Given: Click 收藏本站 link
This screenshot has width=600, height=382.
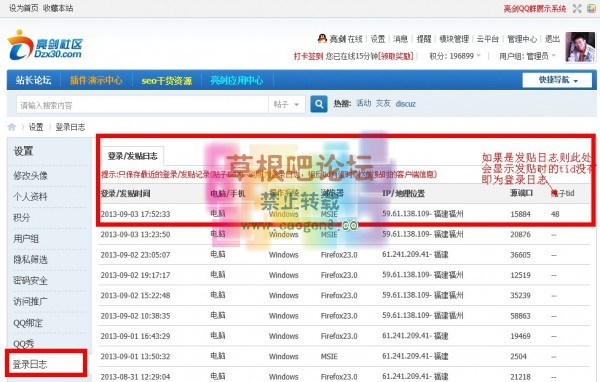Looking at the screenshot, I should pos(58,8).
